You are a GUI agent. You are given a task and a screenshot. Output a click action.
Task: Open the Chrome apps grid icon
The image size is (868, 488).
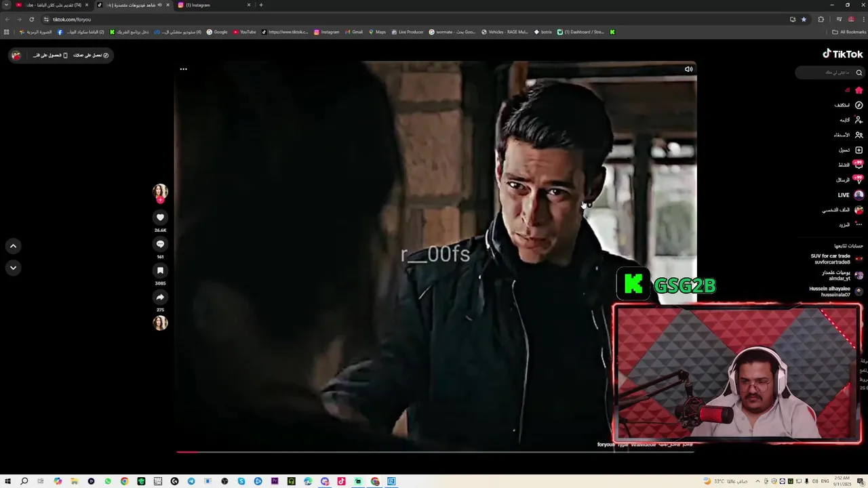tap(7, 32)
